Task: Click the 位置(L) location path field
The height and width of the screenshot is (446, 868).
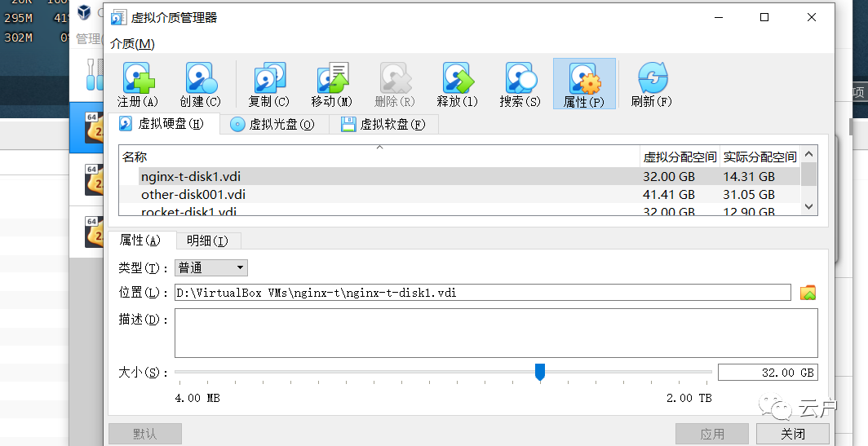Action: [x=483, y=292]
